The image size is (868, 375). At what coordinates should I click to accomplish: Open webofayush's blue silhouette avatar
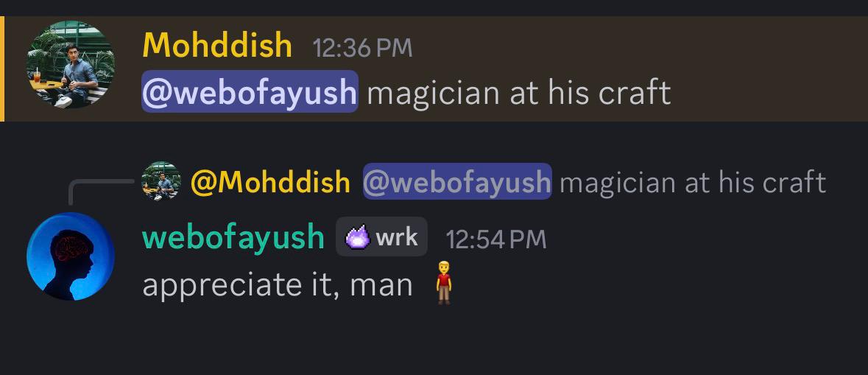70,256
